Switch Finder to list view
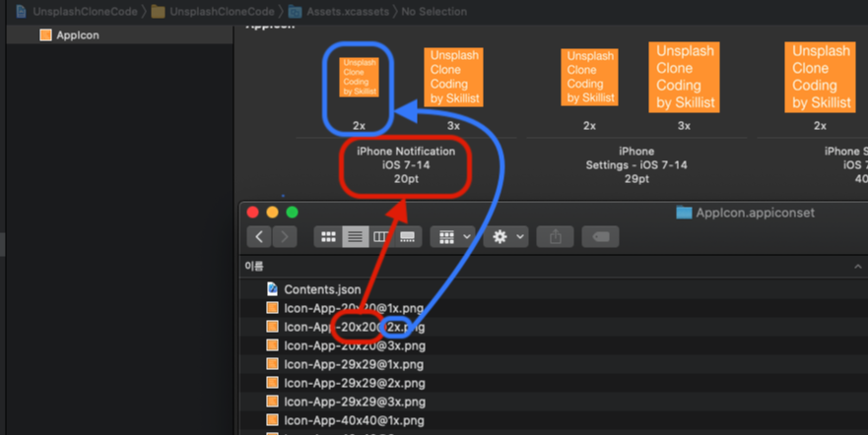This screenshot has width=868, height=435. [x=356, y=237]
